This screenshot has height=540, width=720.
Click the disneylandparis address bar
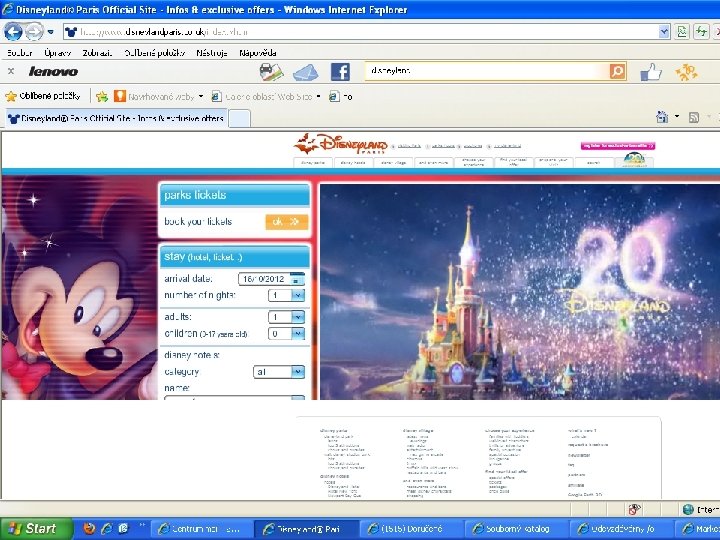tap(361, 32)
